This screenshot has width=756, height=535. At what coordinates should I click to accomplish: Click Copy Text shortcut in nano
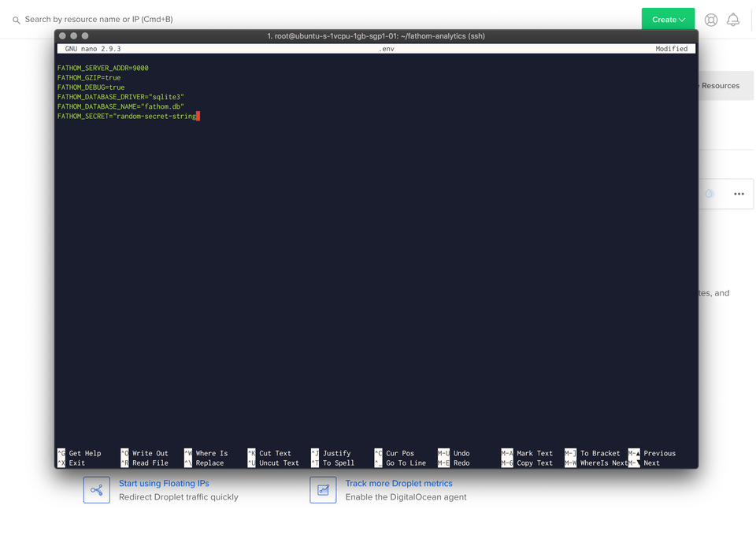point(527,463)
